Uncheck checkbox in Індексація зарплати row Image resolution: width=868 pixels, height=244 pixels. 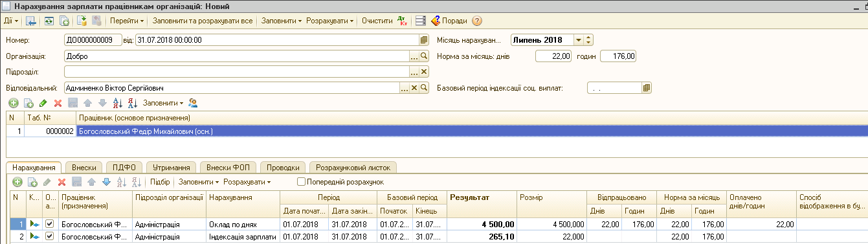(49, 237)
